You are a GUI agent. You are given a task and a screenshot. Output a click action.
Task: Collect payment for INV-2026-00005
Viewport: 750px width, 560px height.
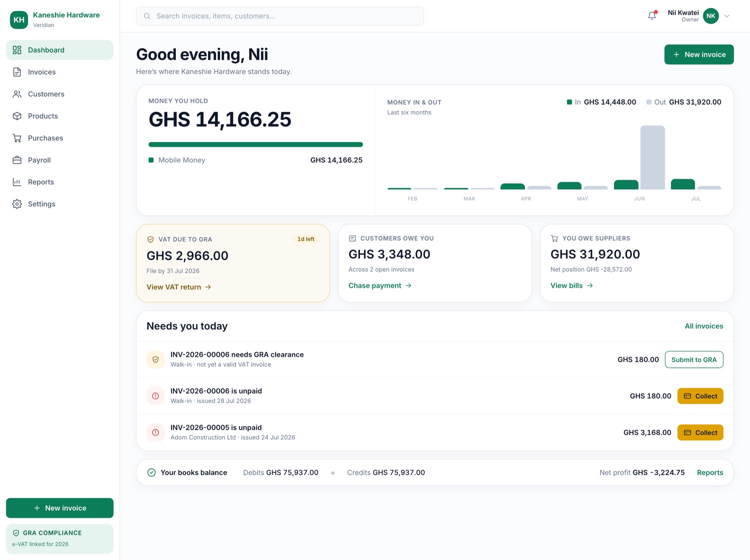pos(700,432)
